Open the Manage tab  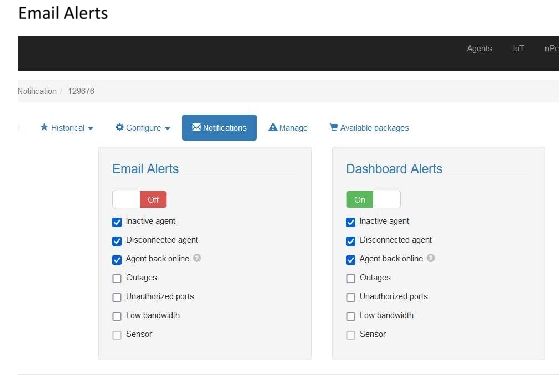coord(288,128)
